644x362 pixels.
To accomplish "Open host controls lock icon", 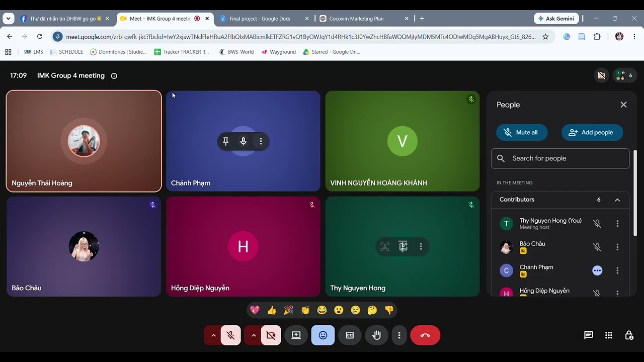I will click(x=629, y=335).
